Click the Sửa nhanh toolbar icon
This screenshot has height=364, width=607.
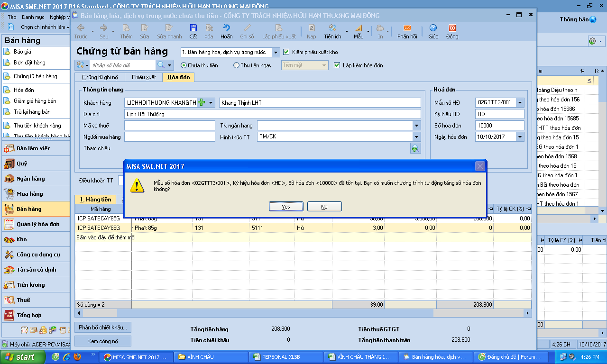coord(169,28)
